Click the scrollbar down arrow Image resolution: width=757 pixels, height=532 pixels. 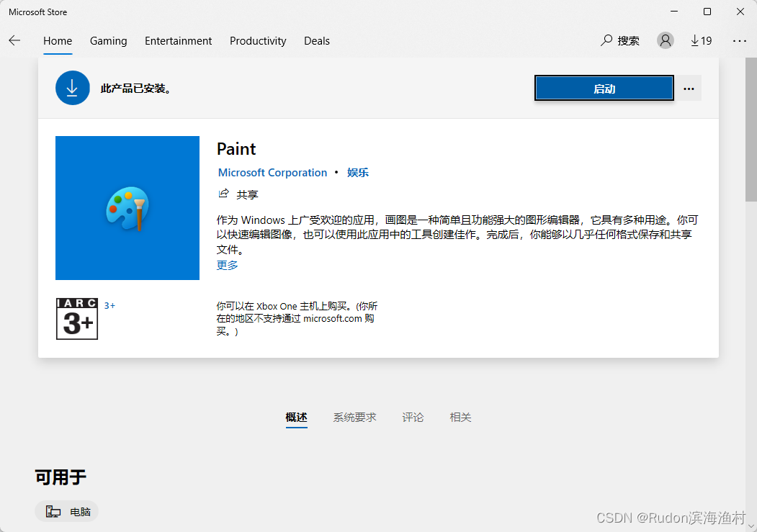pyautogui.click(x=751, y=526)
